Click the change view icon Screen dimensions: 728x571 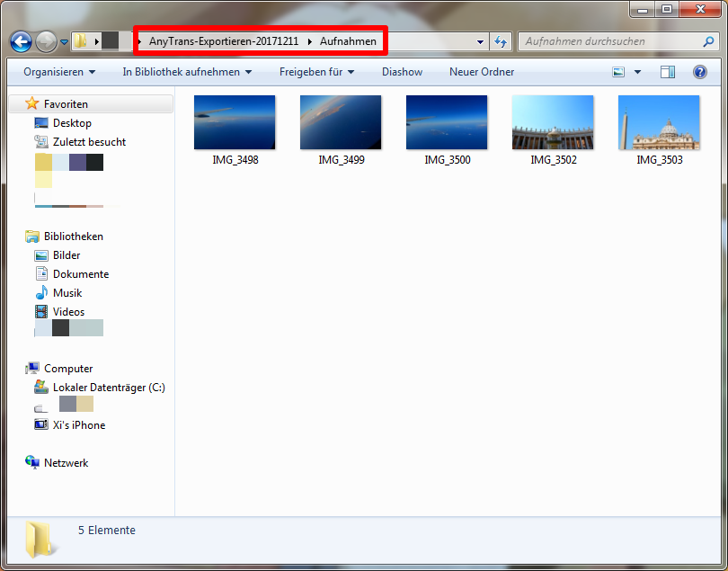pos(618,72)
